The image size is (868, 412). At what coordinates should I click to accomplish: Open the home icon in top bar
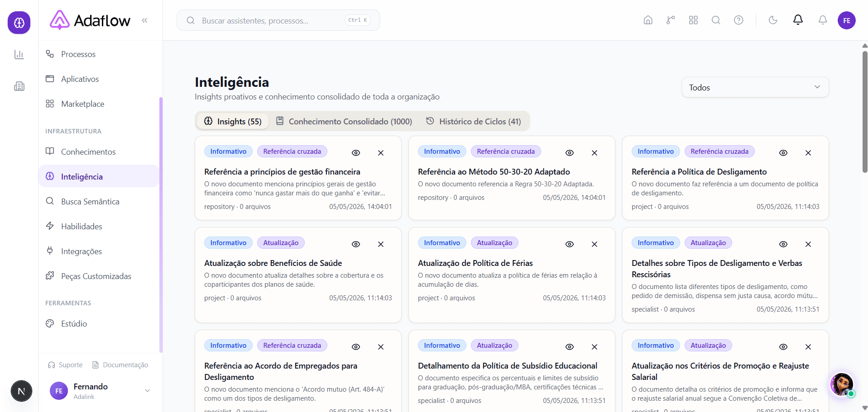(x=648, y=20)
